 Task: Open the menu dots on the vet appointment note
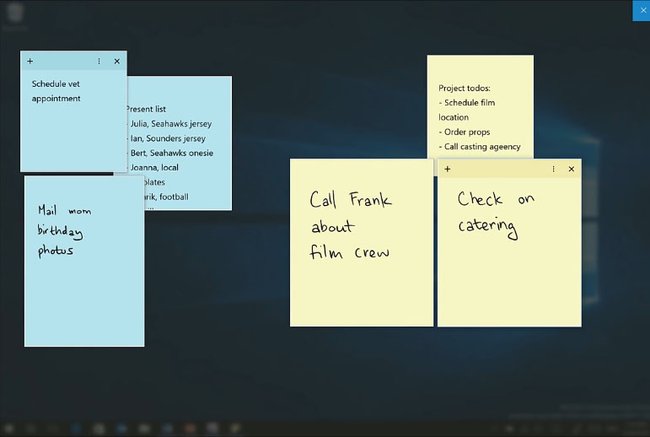[x=99, y=61]
